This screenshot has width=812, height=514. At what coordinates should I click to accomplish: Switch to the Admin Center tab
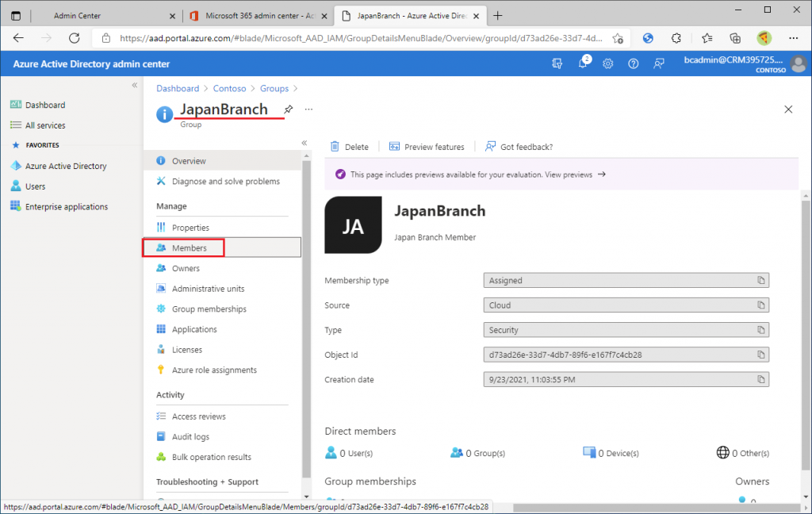point(77,16)
